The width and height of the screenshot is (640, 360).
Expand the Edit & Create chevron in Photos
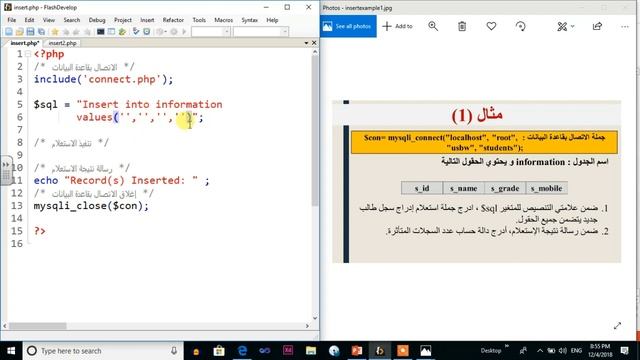(x=572, y=26)
